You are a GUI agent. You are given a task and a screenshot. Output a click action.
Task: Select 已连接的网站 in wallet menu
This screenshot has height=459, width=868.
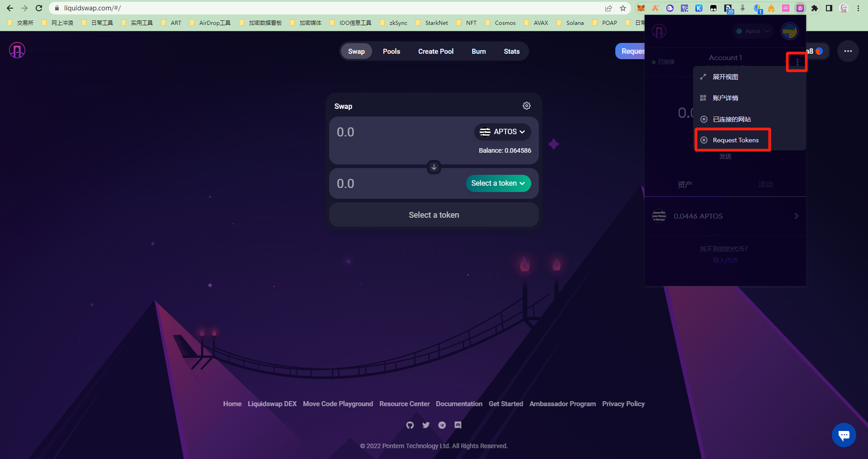pos(750,119)
